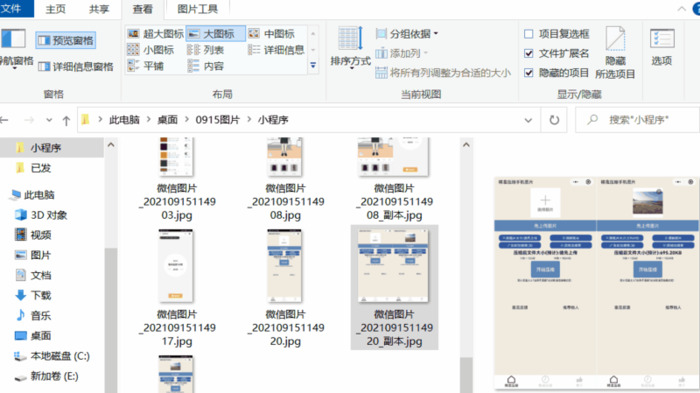
Task: Click the preview pane image
Action: (596, 283)
